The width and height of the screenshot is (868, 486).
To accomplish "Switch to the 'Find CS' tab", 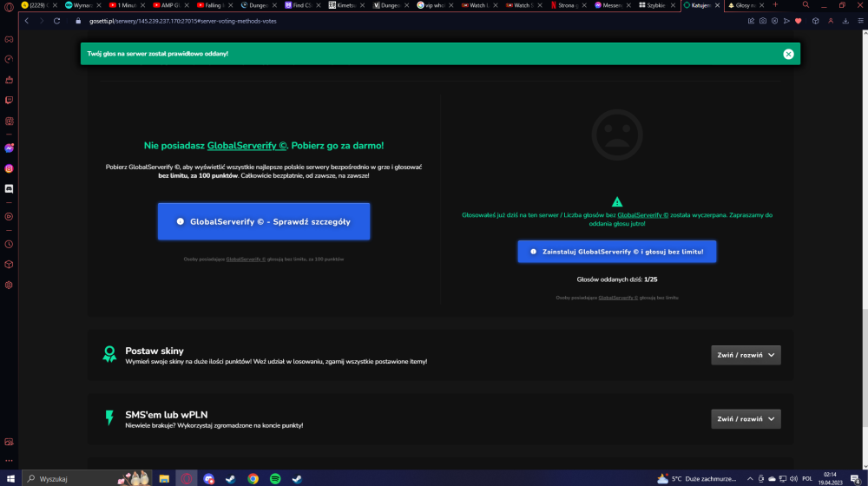I will [x=303, y=5].
